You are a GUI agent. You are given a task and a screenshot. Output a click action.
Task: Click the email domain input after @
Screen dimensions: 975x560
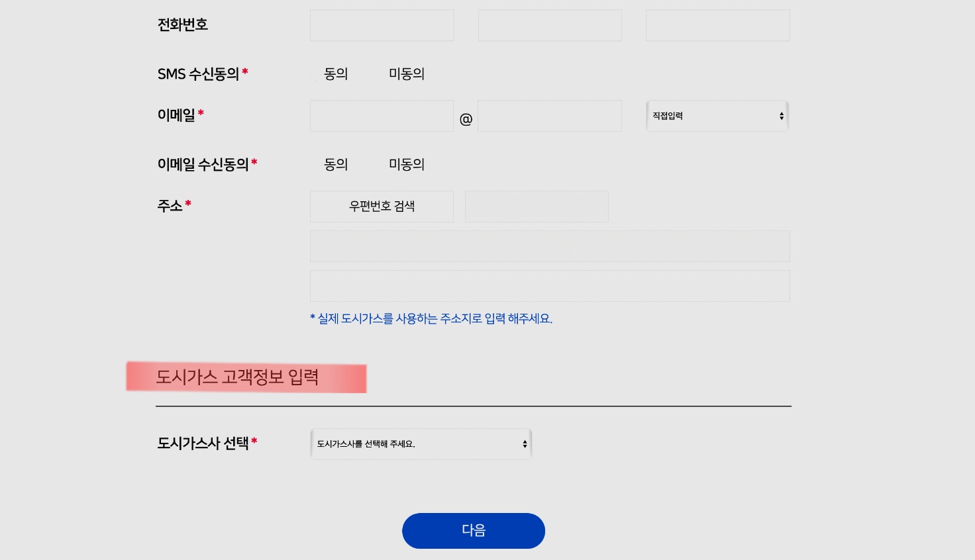pyautogui.click(x=550, y=116)
